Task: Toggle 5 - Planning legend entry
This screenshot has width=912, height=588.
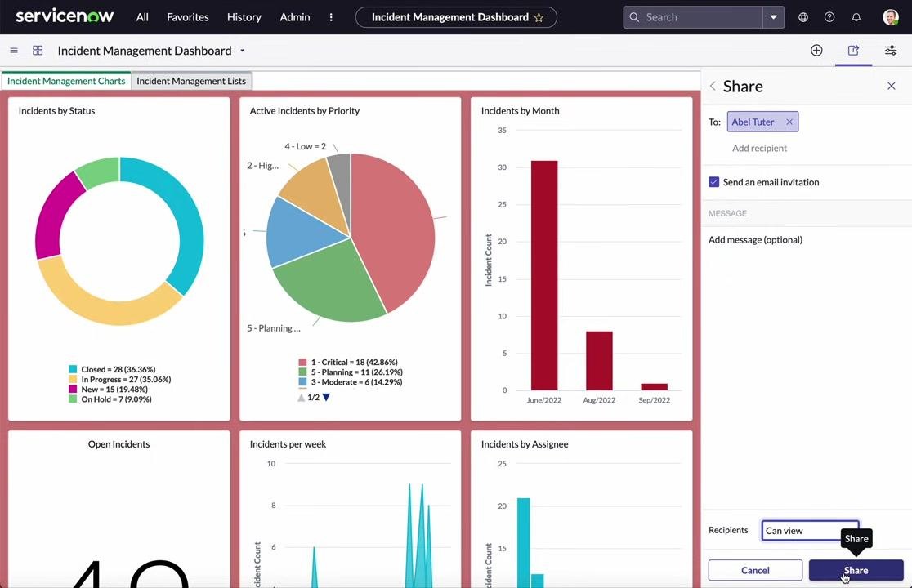Action: [x=350, y=372]
